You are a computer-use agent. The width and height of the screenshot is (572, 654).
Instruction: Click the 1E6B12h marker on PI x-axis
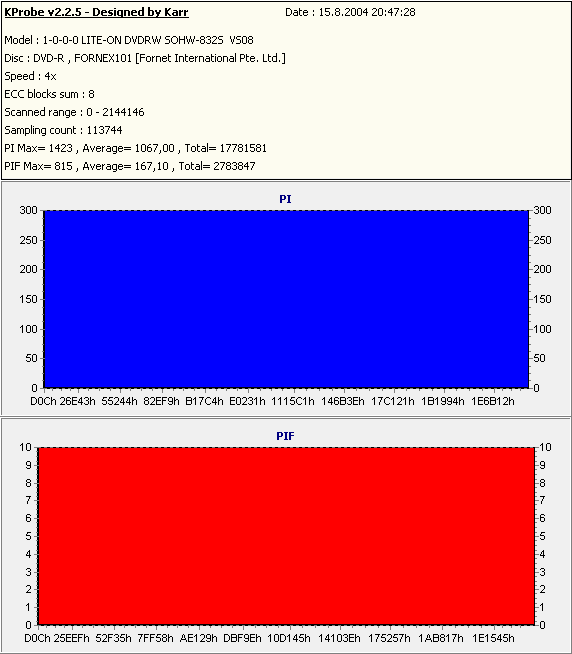(493, 401)
